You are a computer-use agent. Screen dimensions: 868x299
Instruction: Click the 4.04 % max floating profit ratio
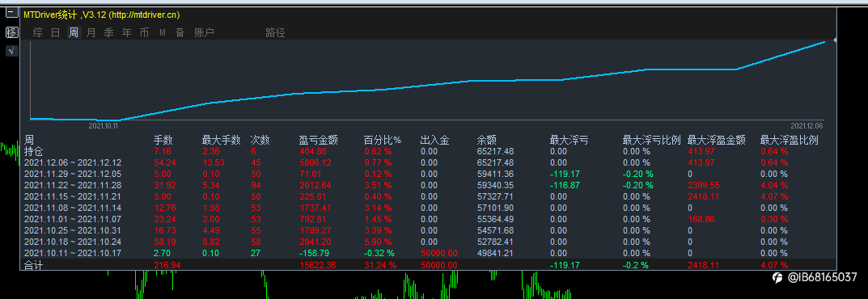[x=774, y=185]
